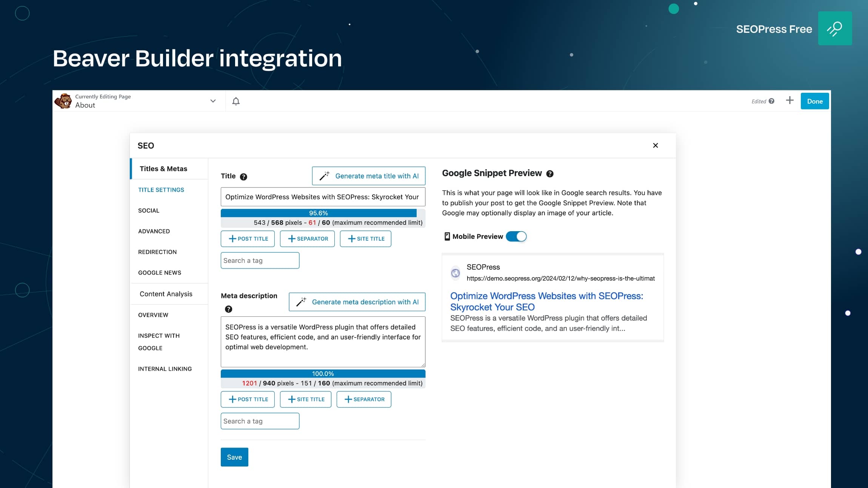The image size is (868, 488).
Task: Select the Content Analysis menu item
Action: (166, 293)
